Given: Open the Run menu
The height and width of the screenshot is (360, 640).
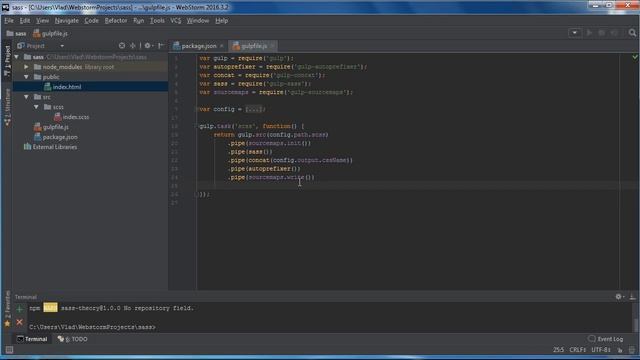Looking at the screenshot, I should point(138,20).
